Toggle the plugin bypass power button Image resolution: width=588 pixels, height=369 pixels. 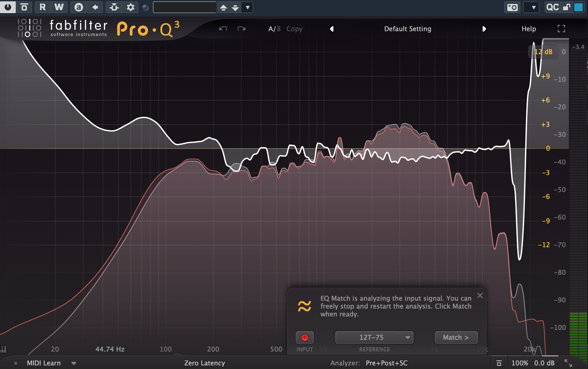pos(8,7)
